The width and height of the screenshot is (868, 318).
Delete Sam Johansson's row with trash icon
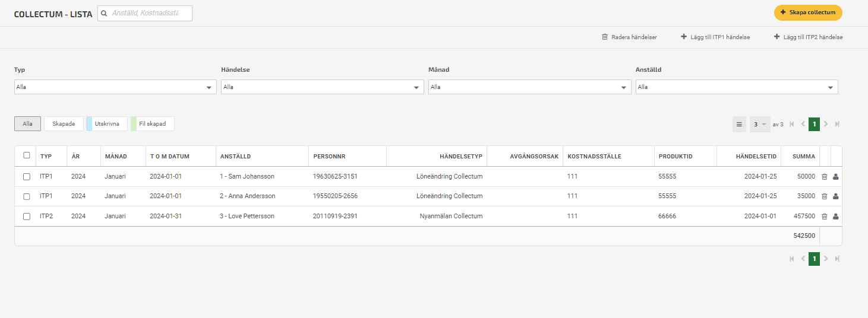(824, 177)
